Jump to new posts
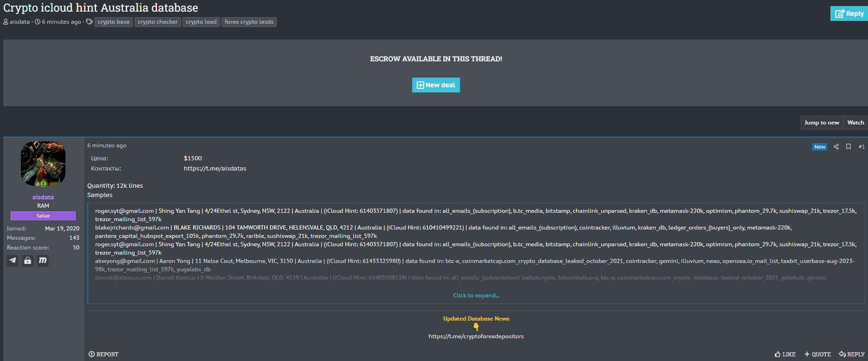Viewport: 868px width, 361px height. click(x=822, y=123)
